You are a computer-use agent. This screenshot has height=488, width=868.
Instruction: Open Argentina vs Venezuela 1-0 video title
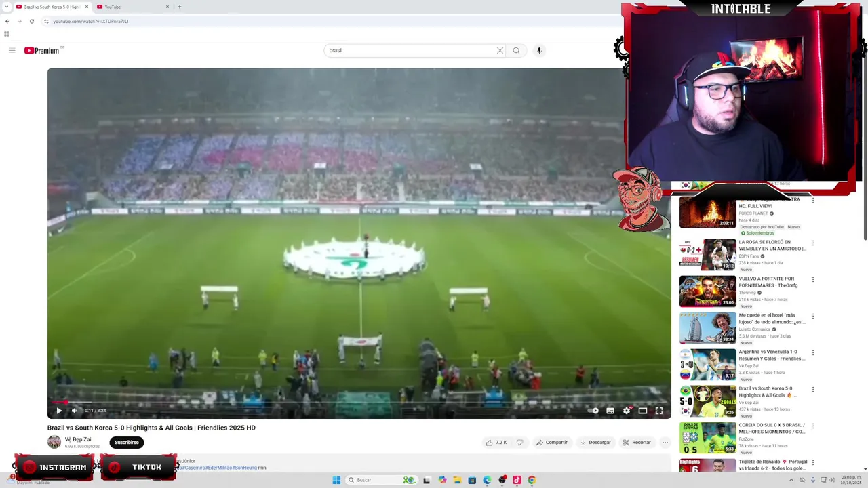coord(772,355)
